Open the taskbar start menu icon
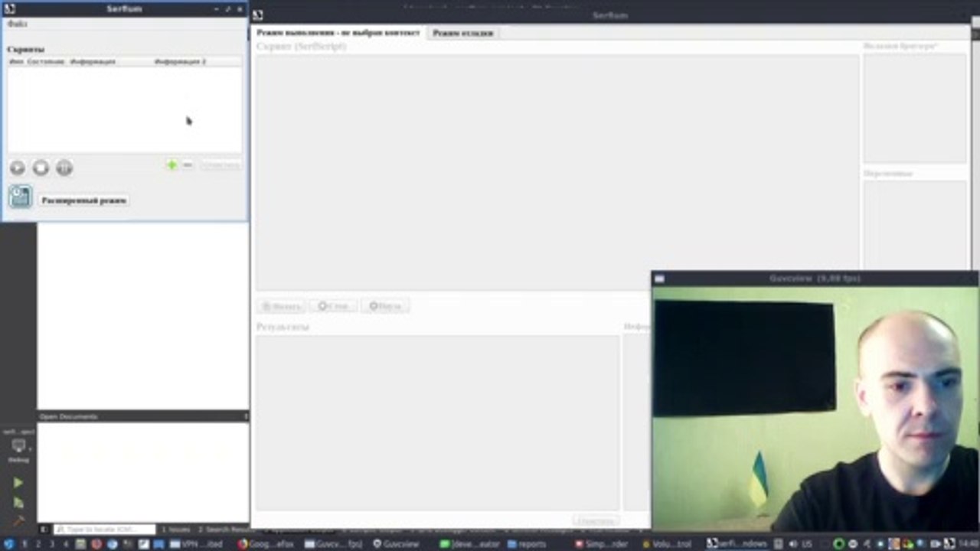 click(x=9, y=544)
